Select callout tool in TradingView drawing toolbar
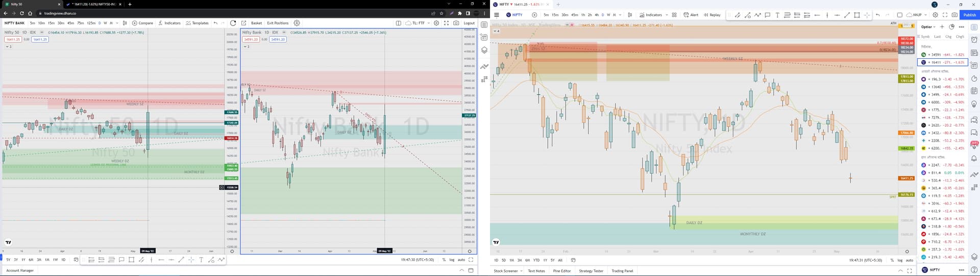The width and height of the screenshot is (980, 276). 767,15
